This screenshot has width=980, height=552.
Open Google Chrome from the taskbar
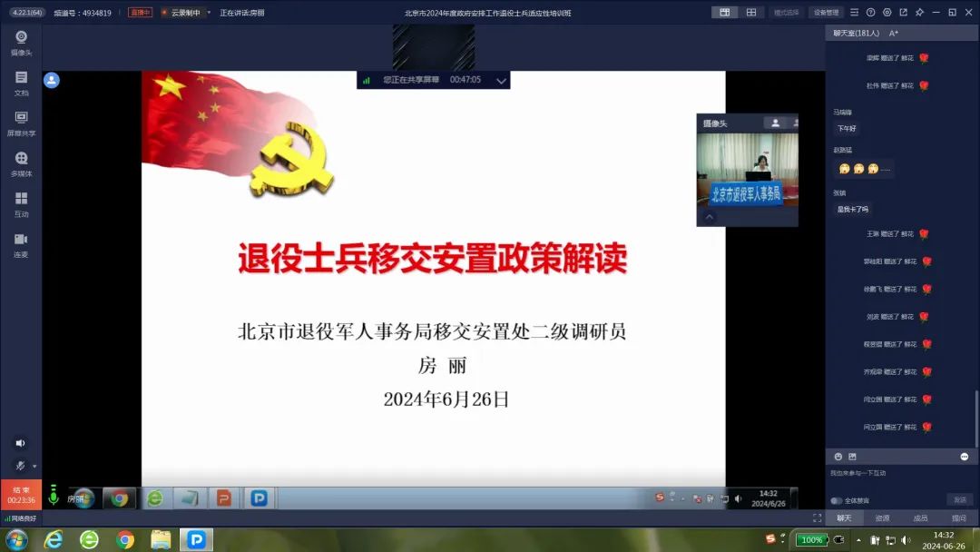pyautogui.click(x=125, y=539)
